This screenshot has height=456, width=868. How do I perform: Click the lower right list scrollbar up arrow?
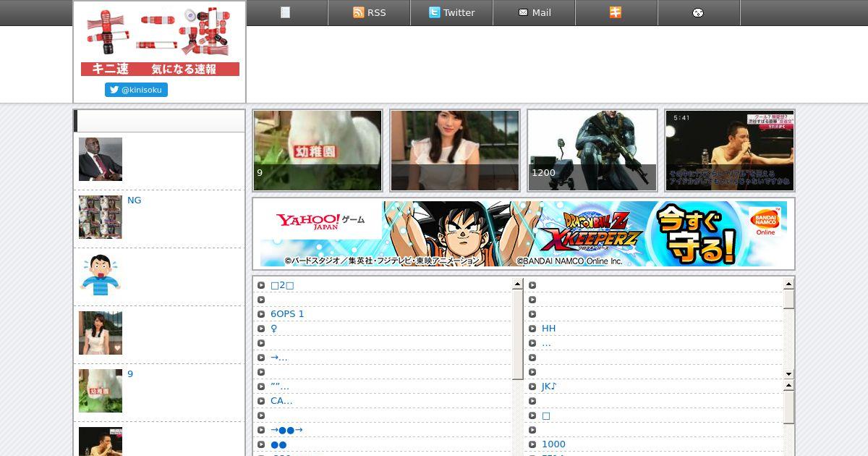tap(789, 386)
